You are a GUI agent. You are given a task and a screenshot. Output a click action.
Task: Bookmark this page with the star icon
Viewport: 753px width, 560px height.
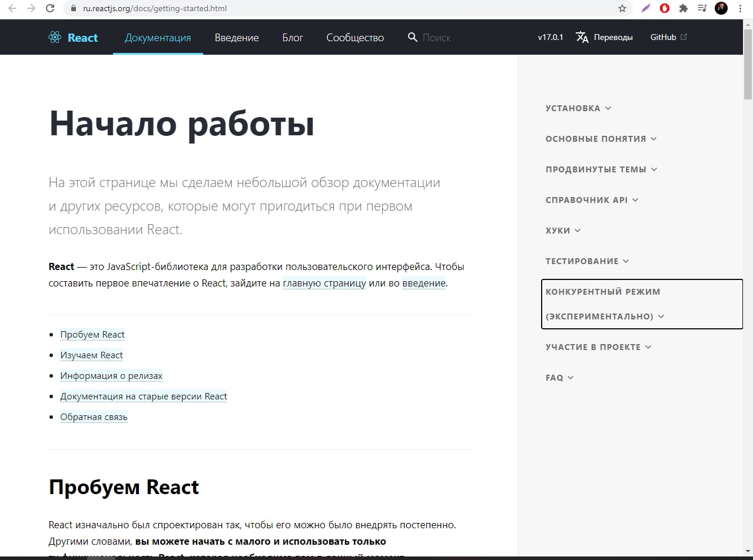pos(622,8)
